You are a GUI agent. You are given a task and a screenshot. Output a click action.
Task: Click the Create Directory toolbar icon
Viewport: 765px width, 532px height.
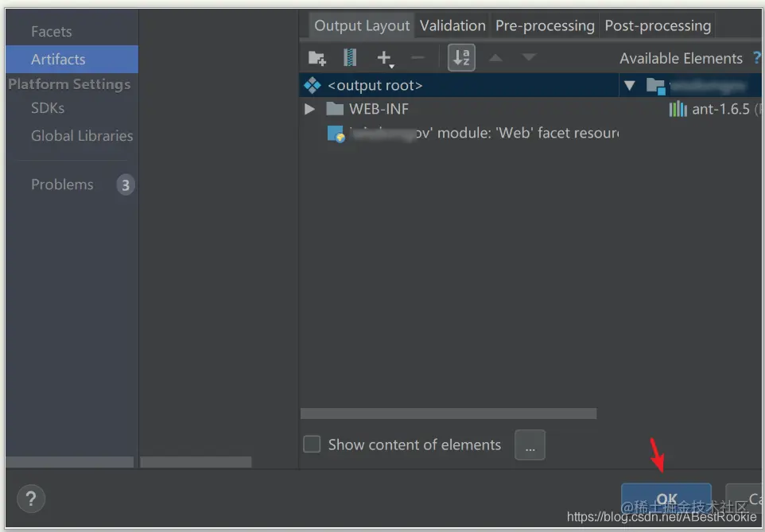coord(317,58)
